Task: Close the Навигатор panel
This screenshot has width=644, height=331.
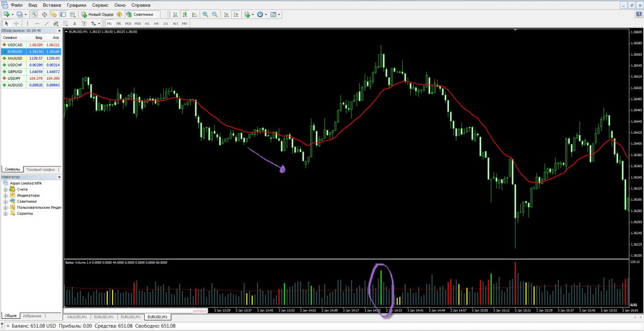Action: tap(59, 177)
